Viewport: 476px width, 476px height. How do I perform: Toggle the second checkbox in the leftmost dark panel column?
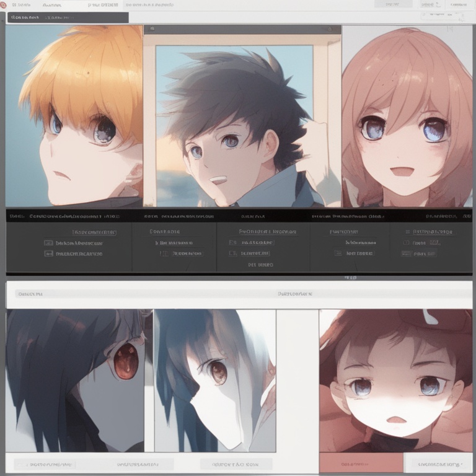[x=48, y=253]
